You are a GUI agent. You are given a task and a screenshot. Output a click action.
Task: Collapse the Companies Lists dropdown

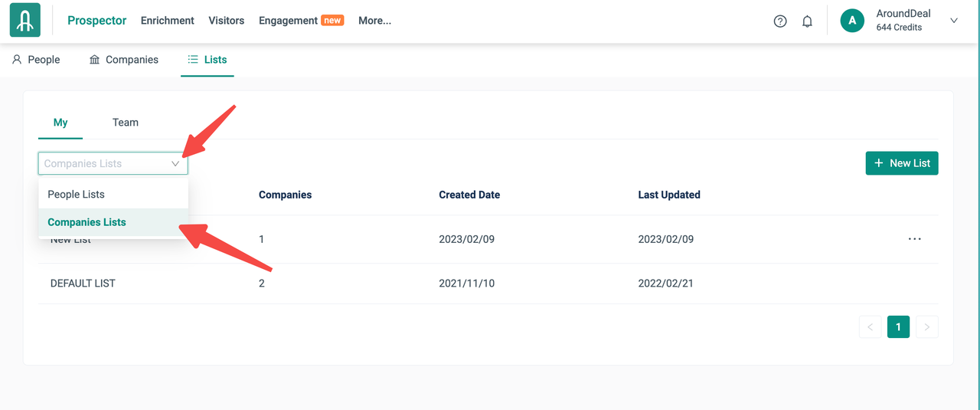click(x=175, y=163)
